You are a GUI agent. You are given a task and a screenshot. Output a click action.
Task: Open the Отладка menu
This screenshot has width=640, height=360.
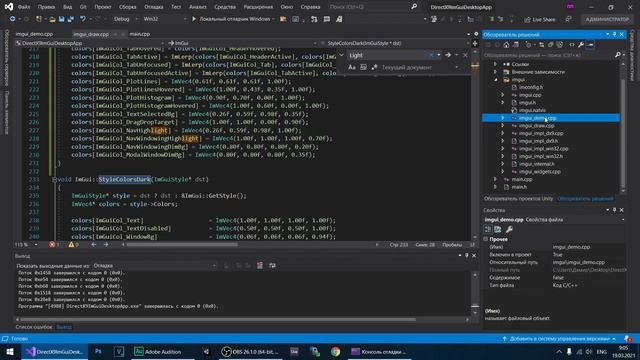pos(153,7)
